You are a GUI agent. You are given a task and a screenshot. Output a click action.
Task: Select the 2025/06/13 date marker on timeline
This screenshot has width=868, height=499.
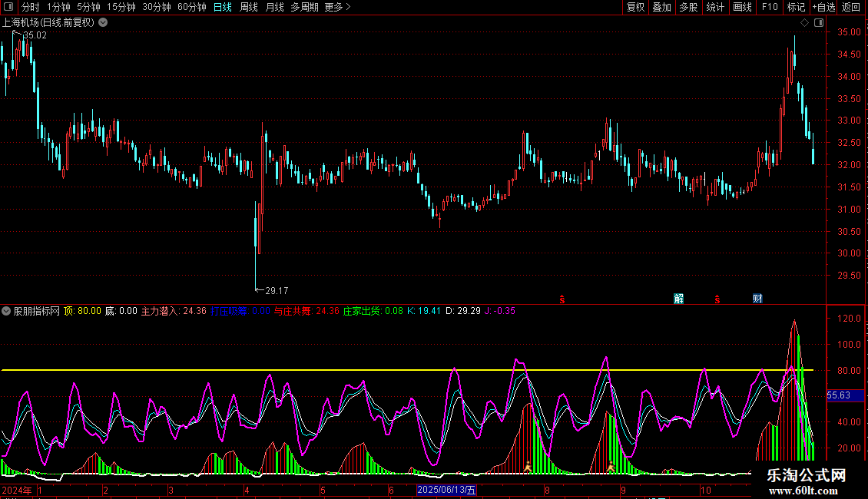pyautogui.click(x=446, y=490)
